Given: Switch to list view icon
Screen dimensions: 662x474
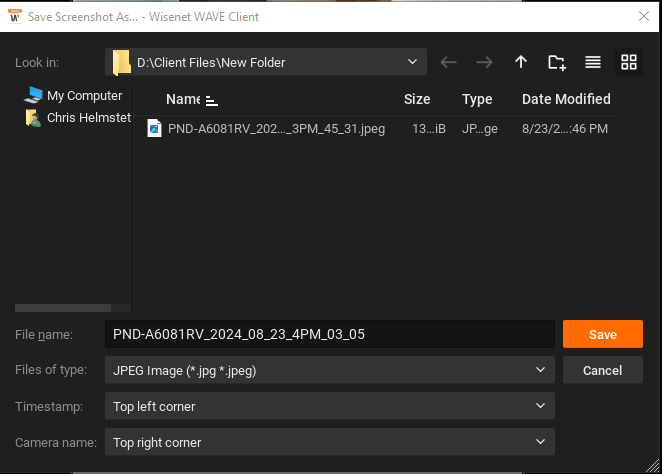Looking at the screenshot, I should (x=593, y=62).
